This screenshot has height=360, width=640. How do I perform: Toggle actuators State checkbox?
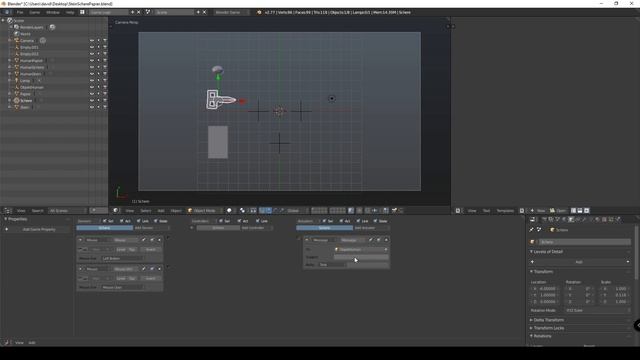(x=376, y=221)
